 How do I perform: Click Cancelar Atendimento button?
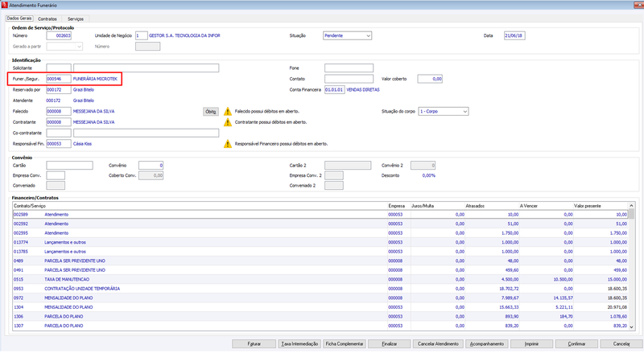coord(438,343)
